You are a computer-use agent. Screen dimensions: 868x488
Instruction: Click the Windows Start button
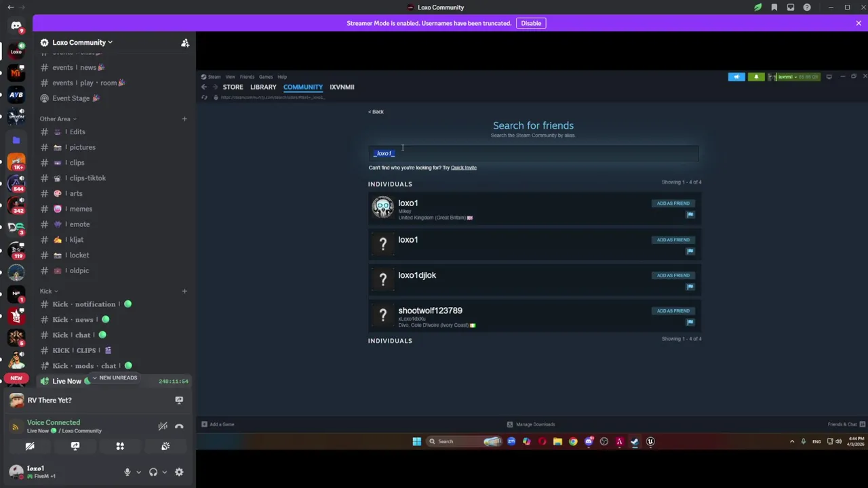(x=416, y=441)
